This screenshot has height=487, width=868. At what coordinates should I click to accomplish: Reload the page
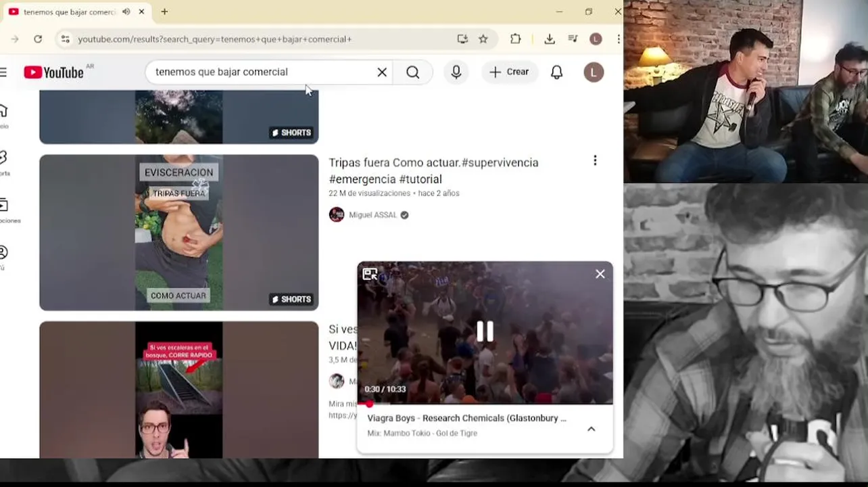pyautogui.click(x=38, y=39)
